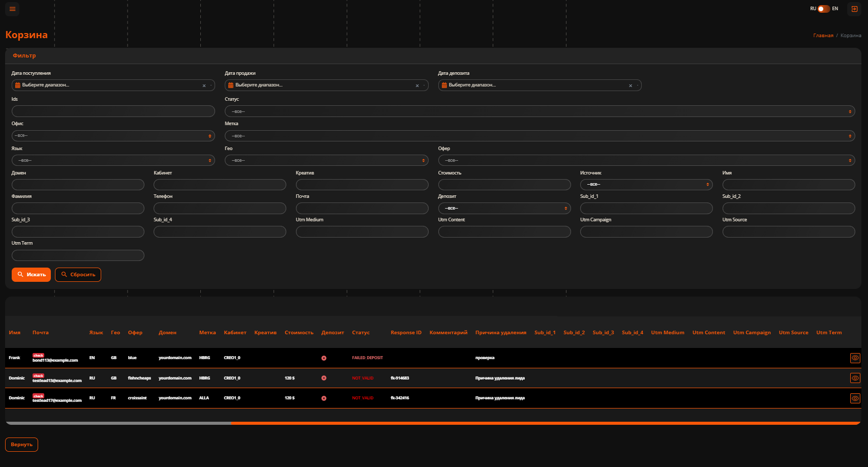Image resolution: width=868 pixels, height=467 pixels.
Task: Click the ALLA label cell
Action: (204, 398)
